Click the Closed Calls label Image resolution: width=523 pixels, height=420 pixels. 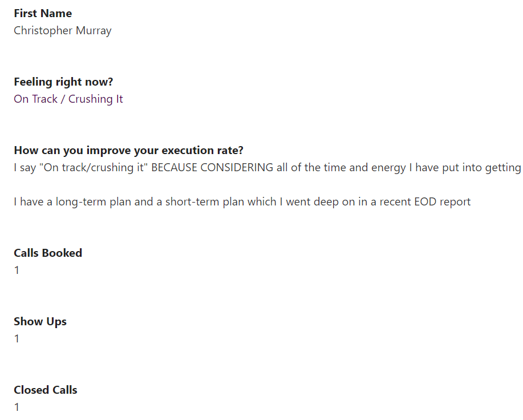tap(46, 390)
